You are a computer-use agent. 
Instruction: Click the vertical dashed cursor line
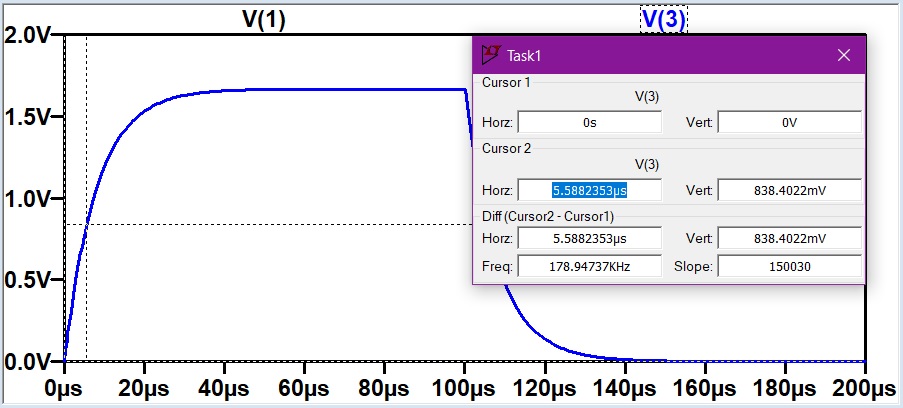[87, 300]
